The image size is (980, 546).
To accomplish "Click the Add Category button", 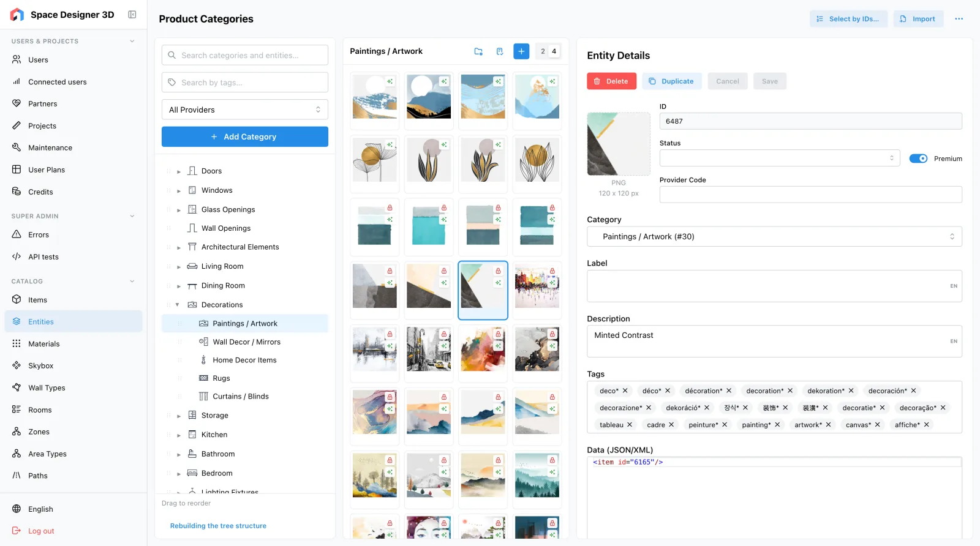I will tap(245, 136).
